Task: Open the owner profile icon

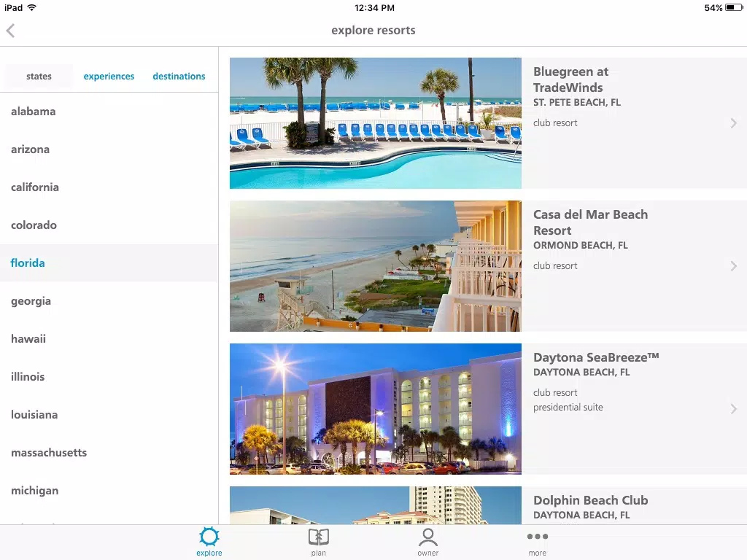Action: pyautogui.click(x=427, y=537)
